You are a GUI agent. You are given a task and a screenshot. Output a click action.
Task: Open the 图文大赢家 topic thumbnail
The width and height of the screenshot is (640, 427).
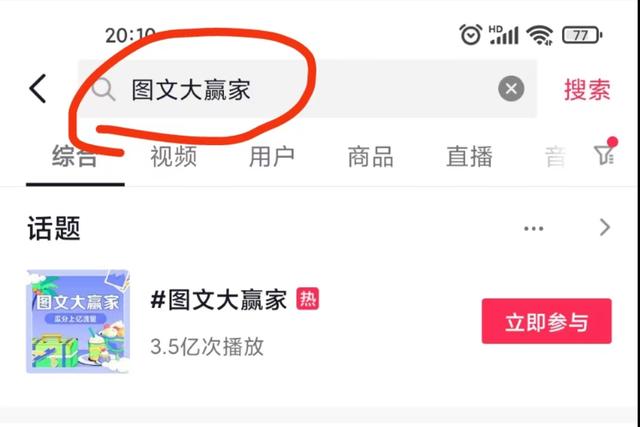[x=78, y=321]
